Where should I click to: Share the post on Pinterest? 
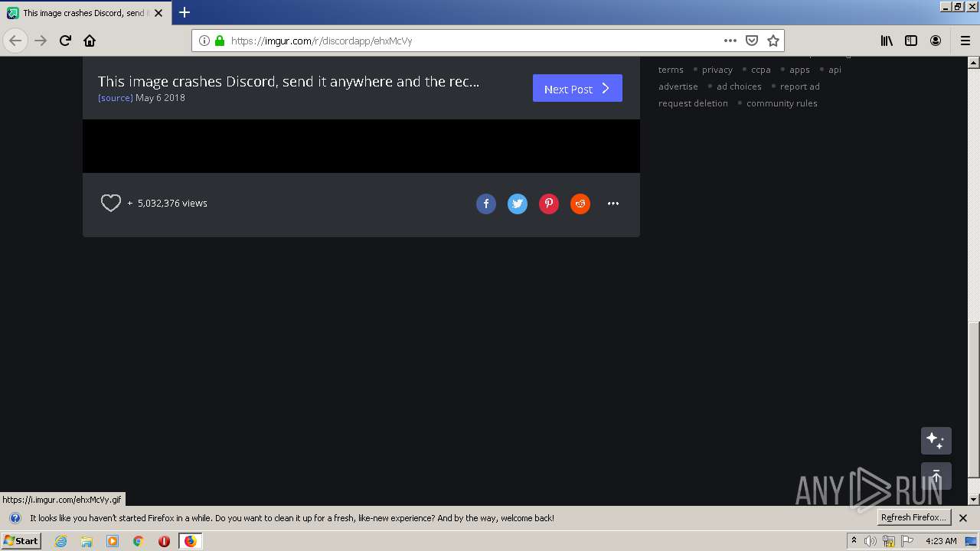(549, 204)
